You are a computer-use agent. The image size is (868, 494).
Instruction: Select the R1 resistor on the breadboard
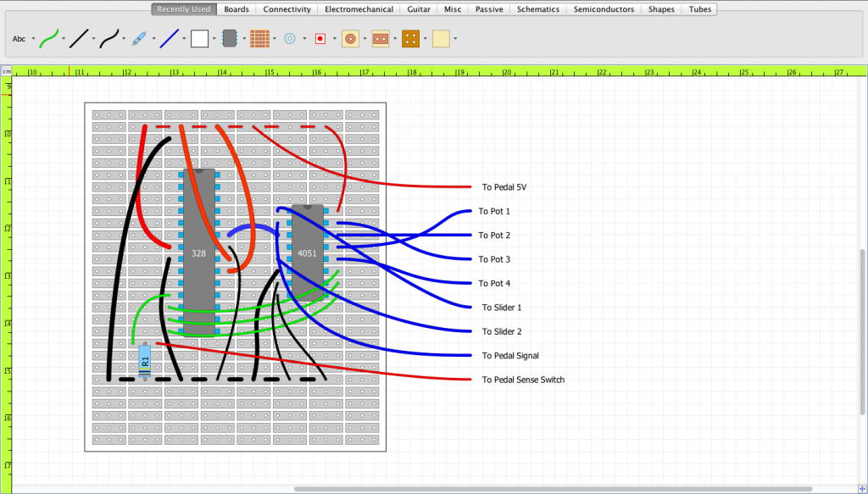[146, 360]
